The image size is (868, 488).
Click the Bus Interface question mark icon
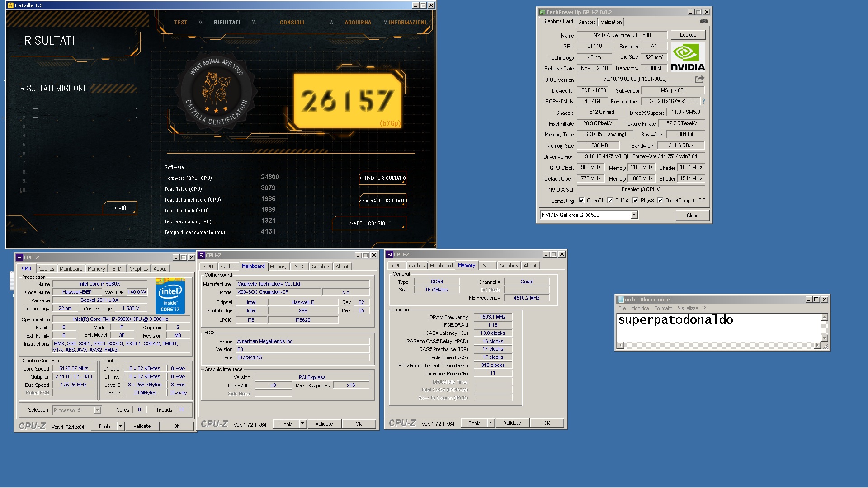[703, 101]
